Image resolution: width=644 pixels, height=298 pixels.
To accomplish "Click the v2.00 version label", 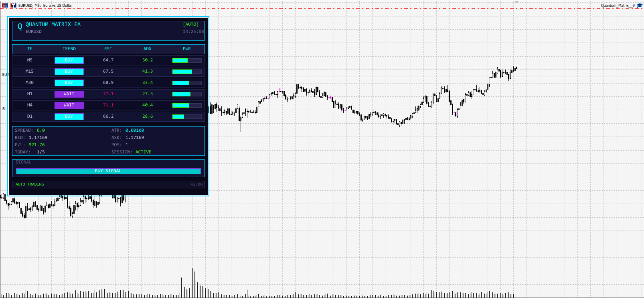I will [196, 184].
